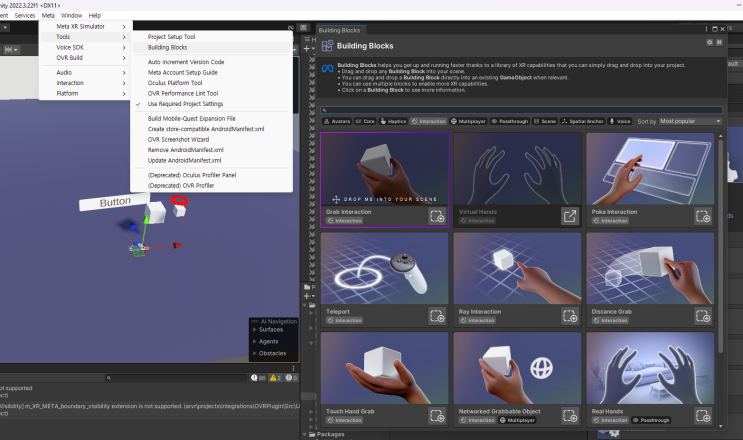Click the Building Blocks header logo icon
The height and width of the screenshot is (440, 743).
(x=327, y=46)
